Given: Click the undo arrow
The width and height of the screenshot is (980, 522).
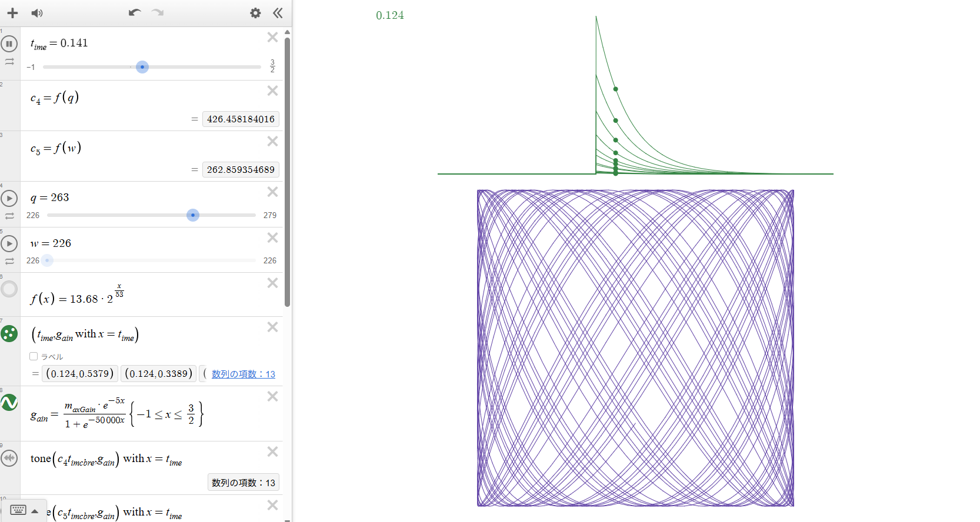Looking at the screenshot, I should pos(135,13).
